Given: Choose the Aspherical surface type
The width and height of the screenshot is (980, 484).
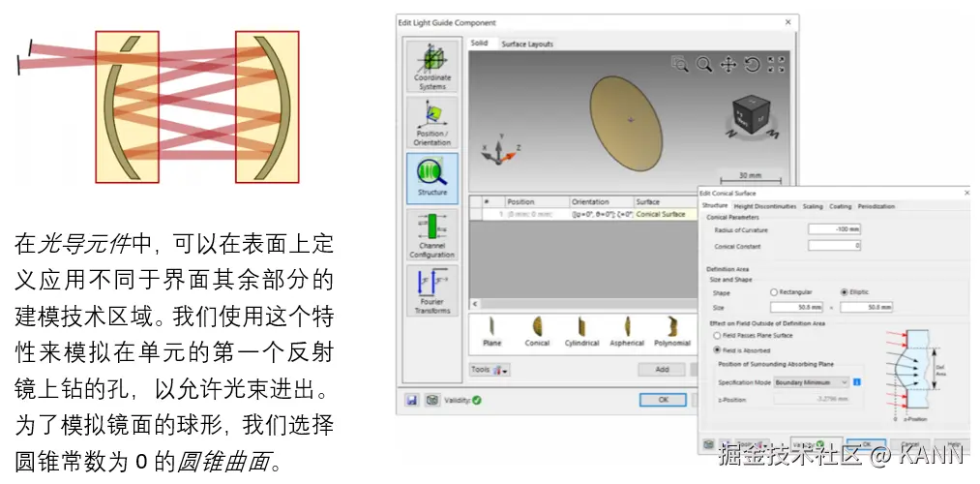Looking at the screenshot, I should coord(627,331).
